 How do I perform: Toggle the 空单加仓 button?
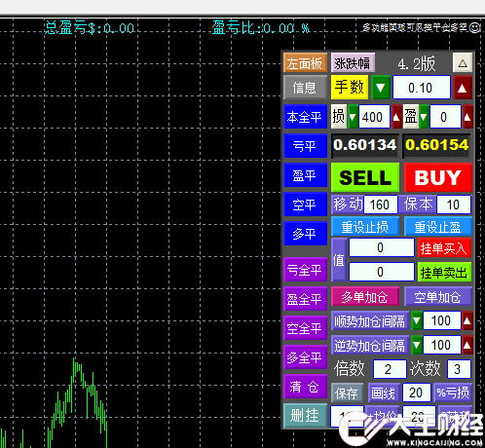pyautogui.click(x=438, y=296)
